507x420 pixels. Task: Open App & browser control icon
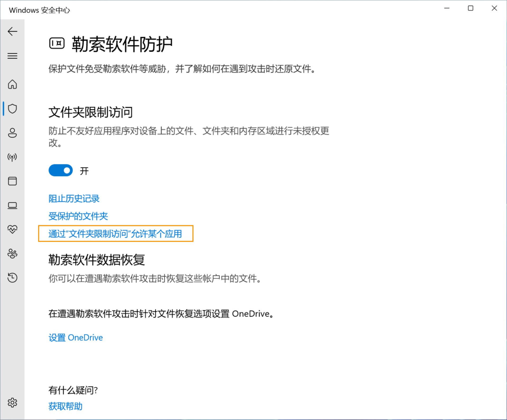(12, 181)
